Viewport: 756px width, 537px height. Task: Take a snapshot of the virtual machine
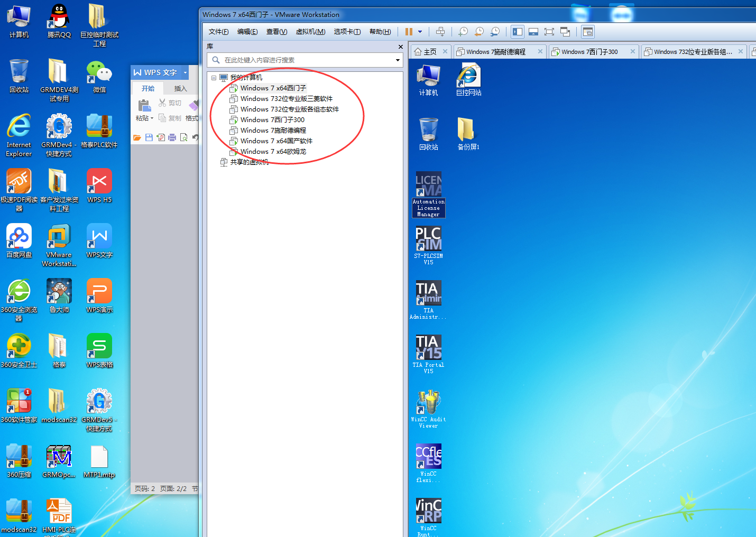pyautogui.click(x=463, y=32)
